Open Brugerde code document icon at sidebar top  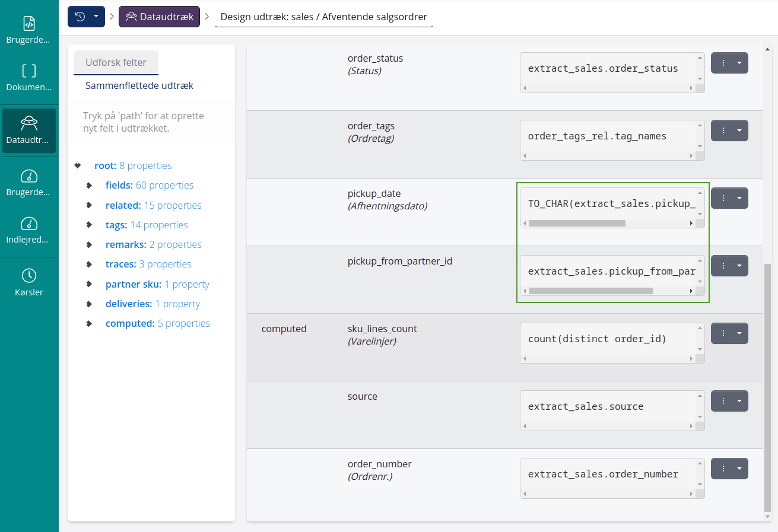[x=28, y=24]
